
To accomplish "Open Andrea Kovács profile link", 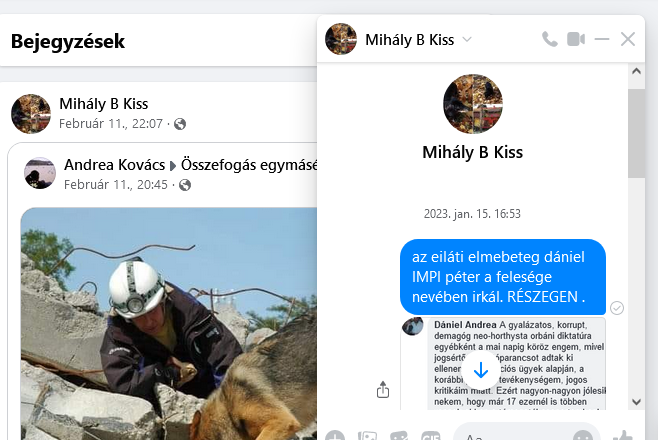I will [115, 165].
